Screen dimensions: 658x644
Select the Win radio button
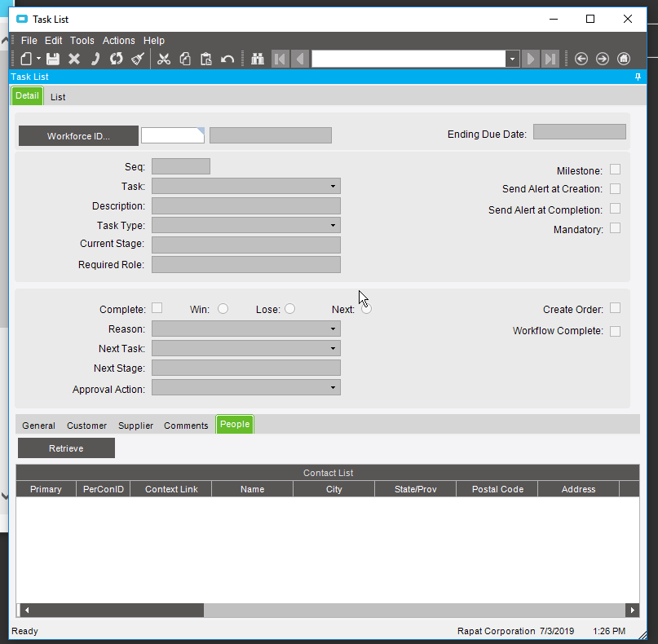(223, 308)
